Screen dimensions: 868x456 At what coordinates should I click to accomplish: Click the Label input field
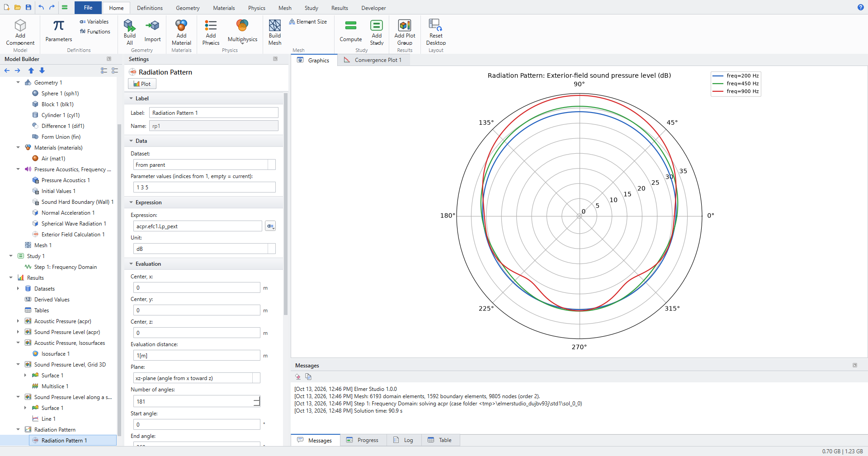(214, 113)
